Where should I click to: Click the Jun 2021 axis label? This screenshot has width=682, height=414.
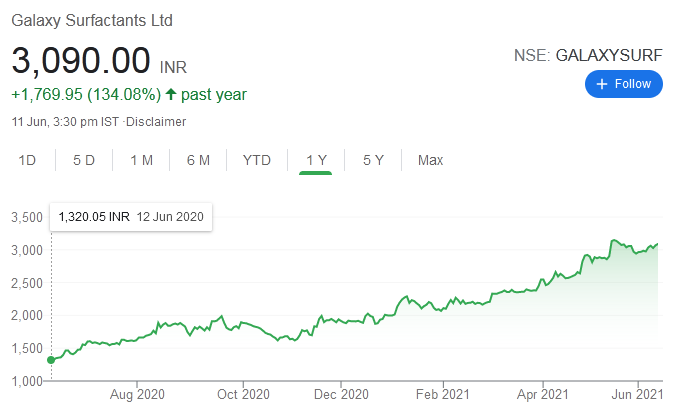pyautogui.click(x=636, y=394)
